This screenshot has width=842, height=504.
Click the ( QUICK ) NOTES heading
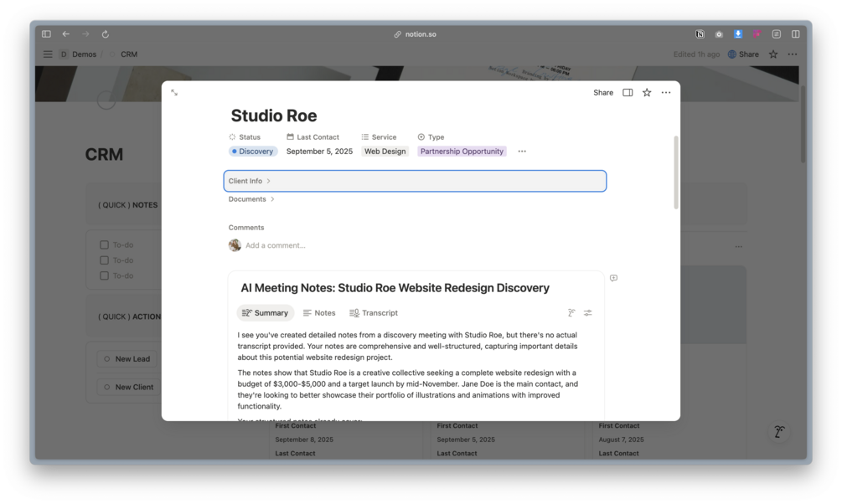[x=128, y=205]
